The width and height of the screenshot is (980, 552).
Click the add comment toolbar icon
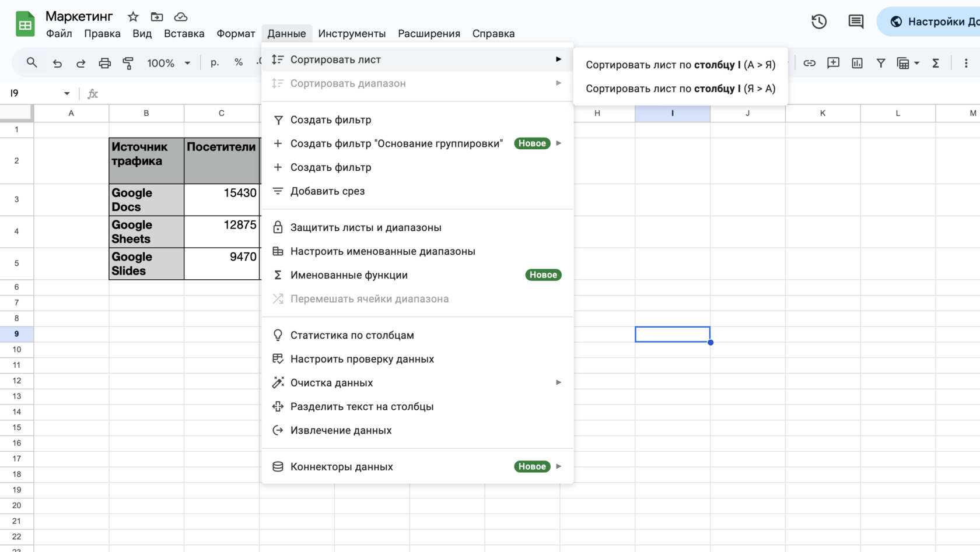833,63
